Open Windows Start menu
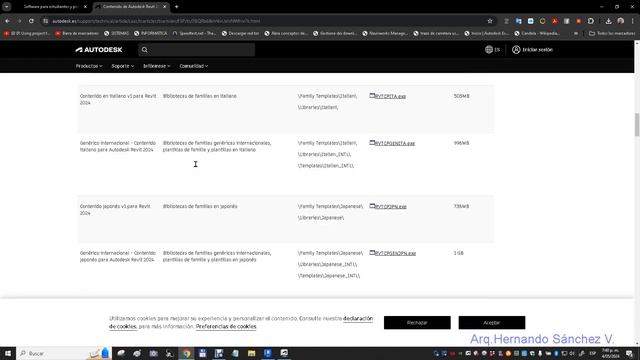This screenshot has width=640, height=360. (x=8, y=353)
